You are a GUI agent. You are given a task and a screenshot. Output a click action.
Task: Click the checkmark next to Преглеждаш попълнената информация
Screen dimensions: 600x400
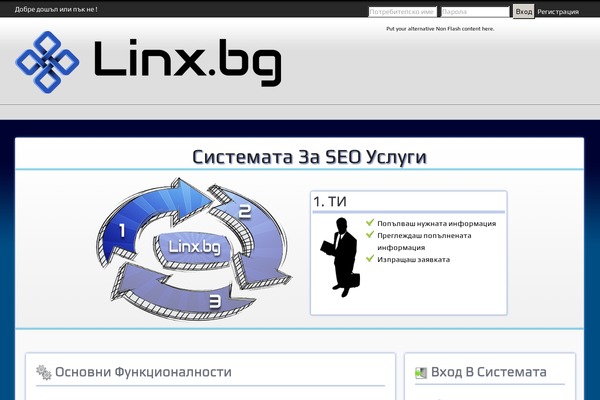370,234
